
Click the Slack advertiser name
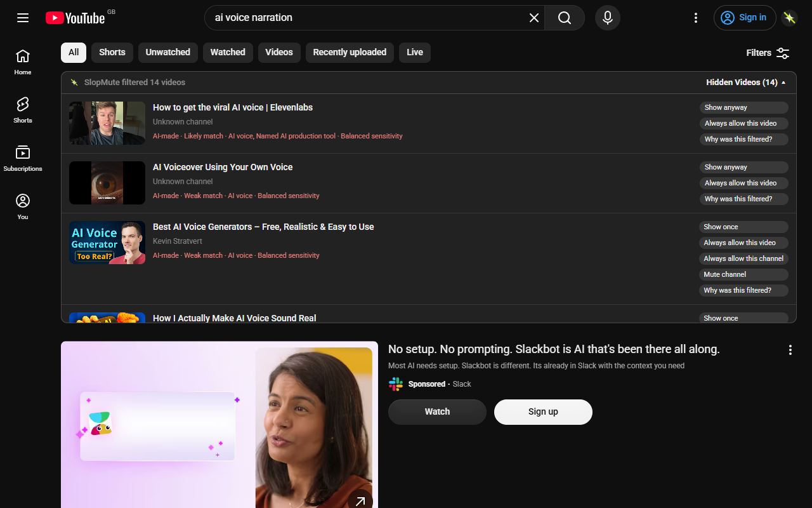(462, 384)
